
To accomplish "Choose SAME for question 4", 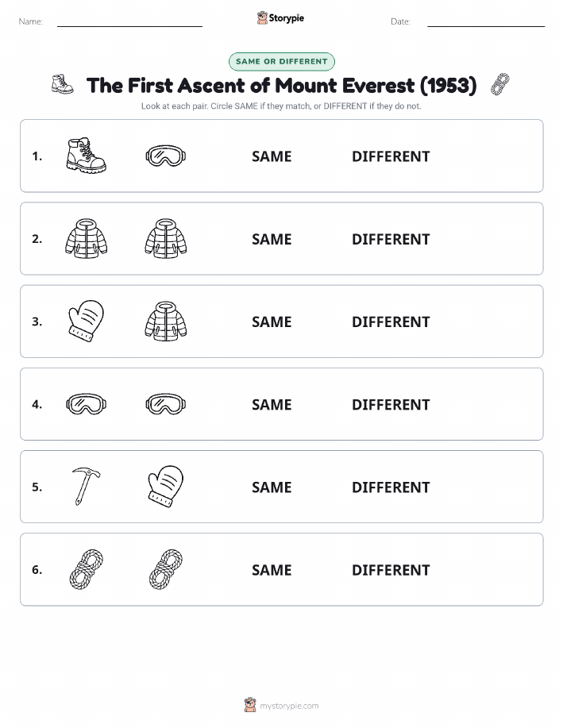I will 272,404.
